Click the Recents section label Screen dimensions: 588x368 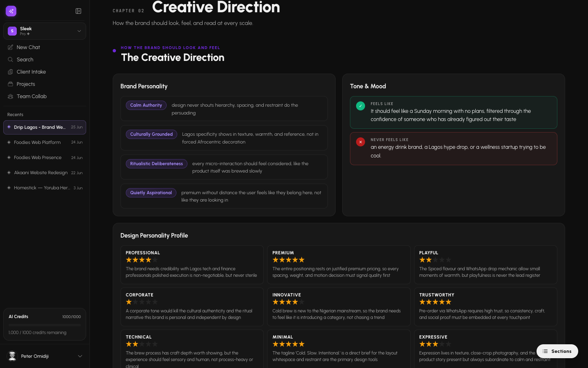point(15,114)
